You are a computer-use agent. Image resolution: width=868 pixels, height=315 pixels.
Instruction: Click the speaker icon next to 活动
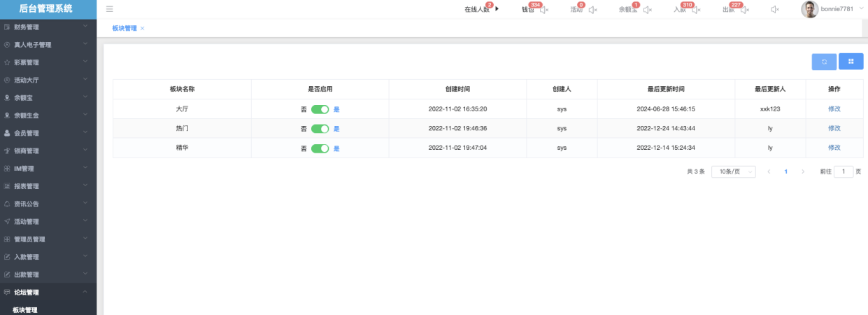point(592,10)
